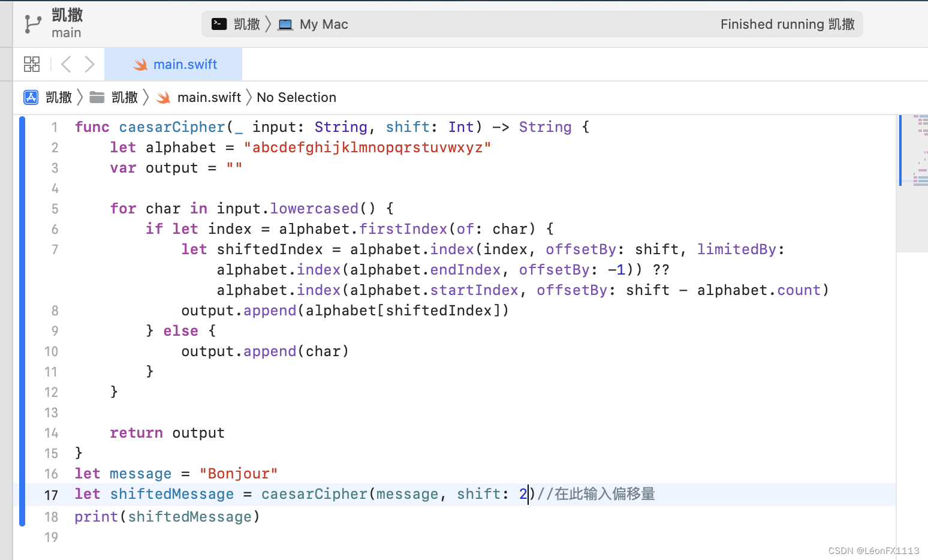
Task: Click the blue app project icon in jump bar
Action: [31, 97]
